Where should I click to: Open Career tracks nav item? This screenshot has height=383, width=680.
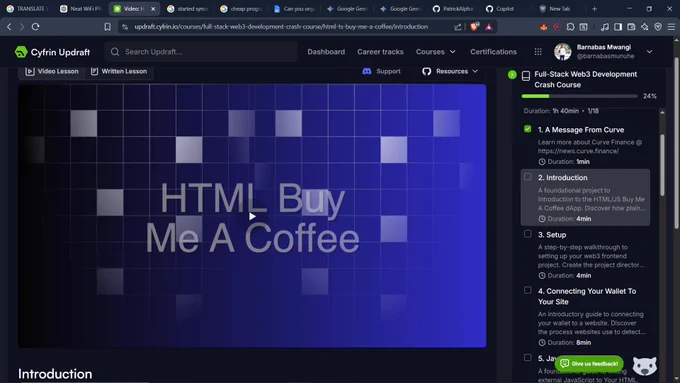(380, 52)
